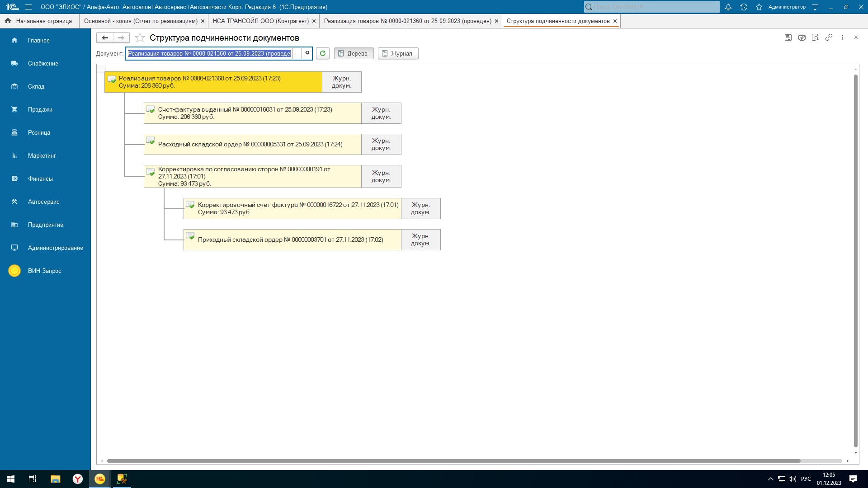Click Журн. докум. for Расходный складской ордер
This screenshot has height=488, width=868.
pos(381,144)
